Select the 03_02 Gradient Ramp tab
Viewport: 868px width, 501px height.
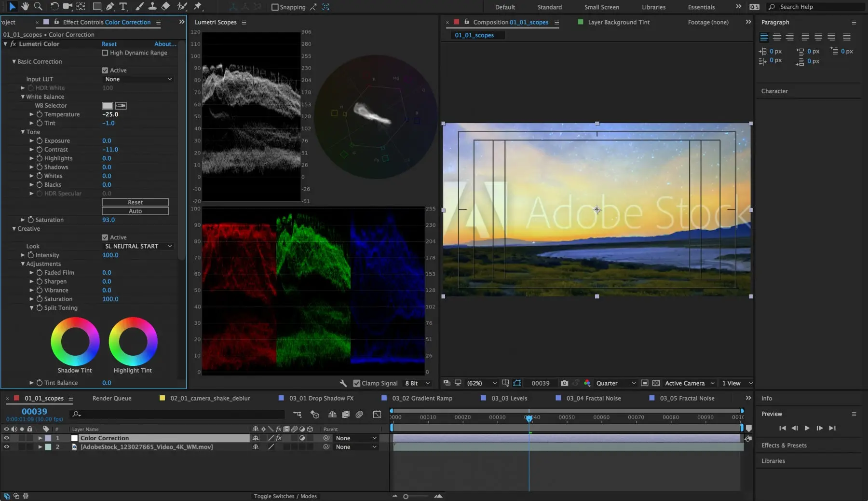click(x=422, y=398)
